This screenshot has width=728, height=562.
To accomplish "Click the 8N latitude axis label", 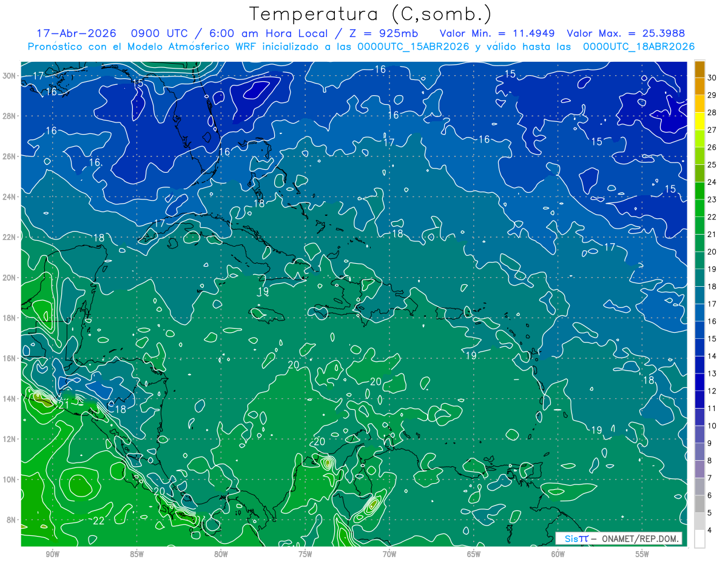I will click(12, 520).
